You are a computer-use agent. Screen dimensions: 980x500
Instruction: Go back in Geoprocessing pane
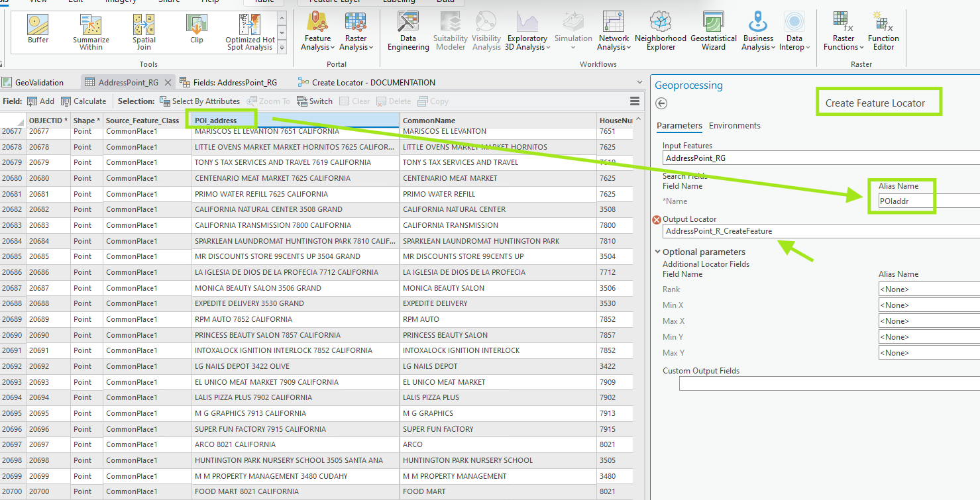[661, 103]
